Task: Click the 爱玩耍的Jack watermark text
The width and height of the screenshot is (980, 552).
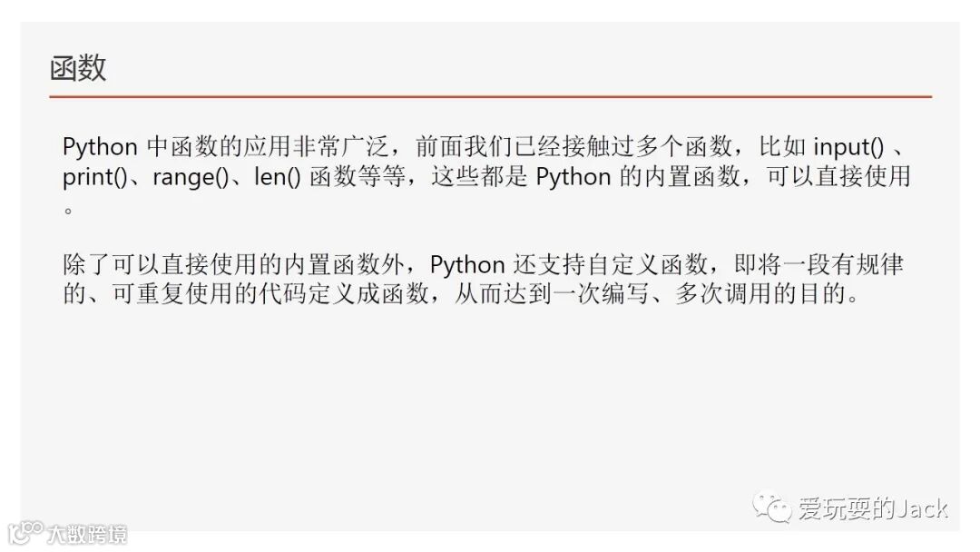Action: point(873,508)
